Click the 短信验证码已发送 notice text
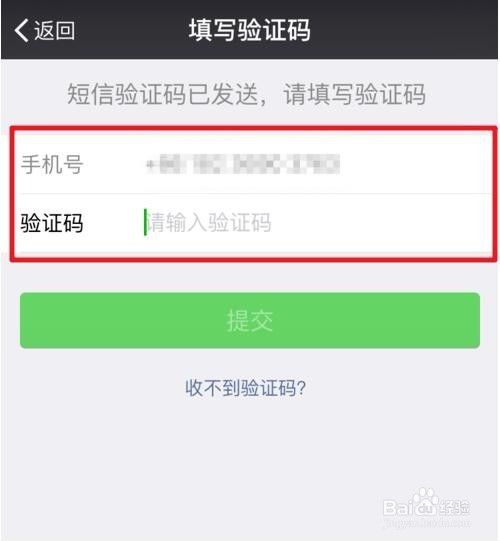This screenshot has height=541, width=500. click(x=163, y=94)
